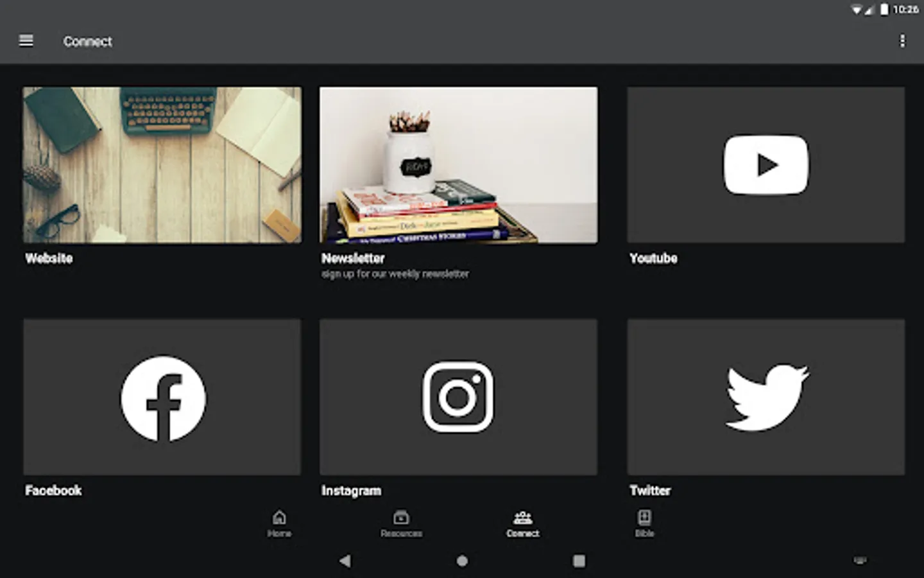Tap the Wi-Fi status icon
The width and height of the screenshot is (924, 578).
857,9
